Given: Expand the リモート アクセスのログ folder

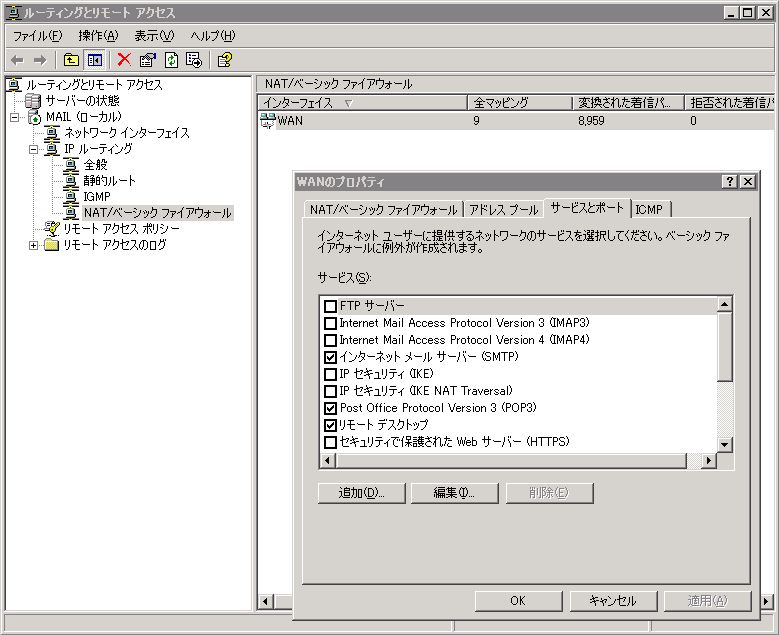Looking at the screenshot, I should tap(34, 245).
